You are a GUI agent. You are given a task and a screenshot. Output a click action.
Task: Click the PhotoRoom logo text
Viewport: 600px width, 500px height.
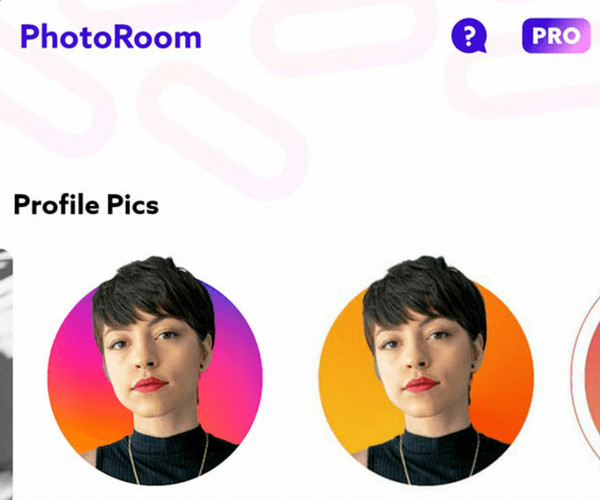point(111,36)
